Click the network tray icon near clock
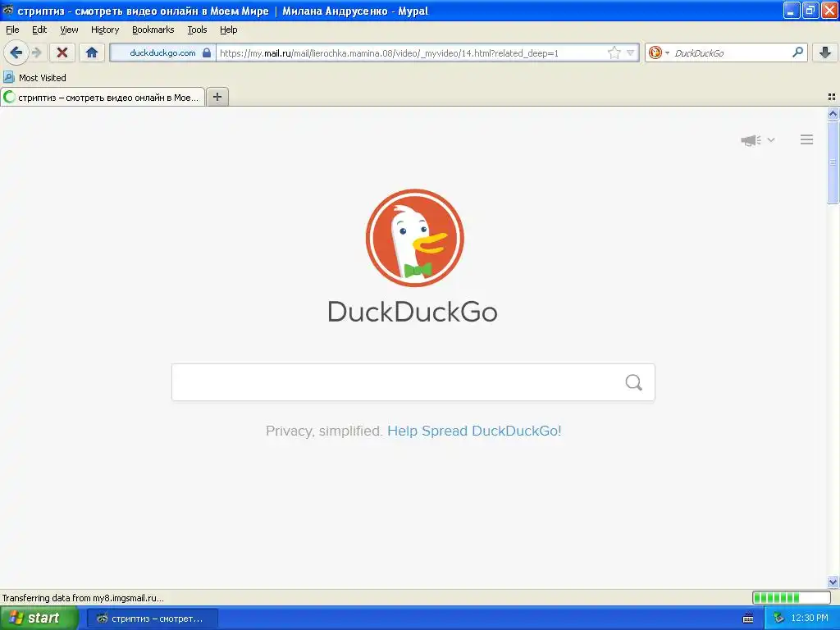The image size is (840, 630). 778,619
